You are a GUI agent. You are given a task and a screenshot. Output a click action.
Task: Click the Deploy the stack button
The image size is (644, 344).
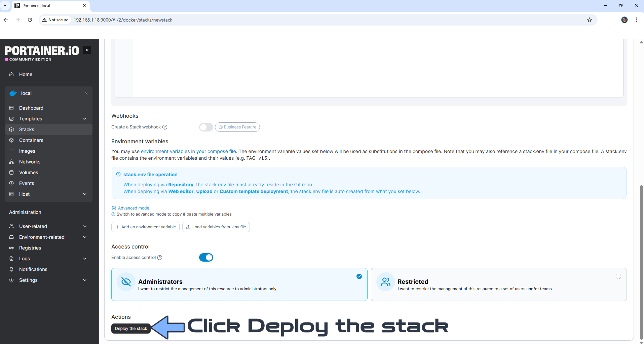[x=131, y=329]
